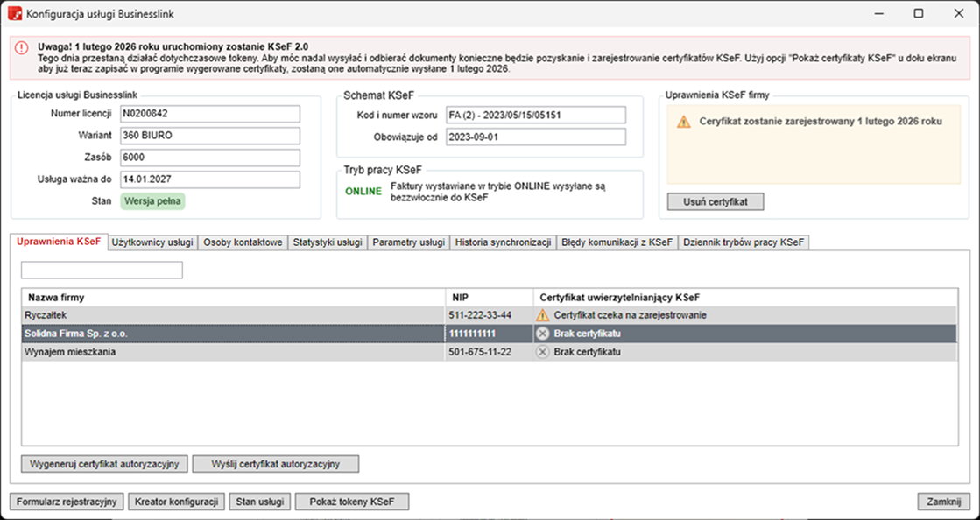Click Wygeneruj certyfikat autoryzacyjny button
This screenshot has width=980, height=520.
click(x=104, y=464)
